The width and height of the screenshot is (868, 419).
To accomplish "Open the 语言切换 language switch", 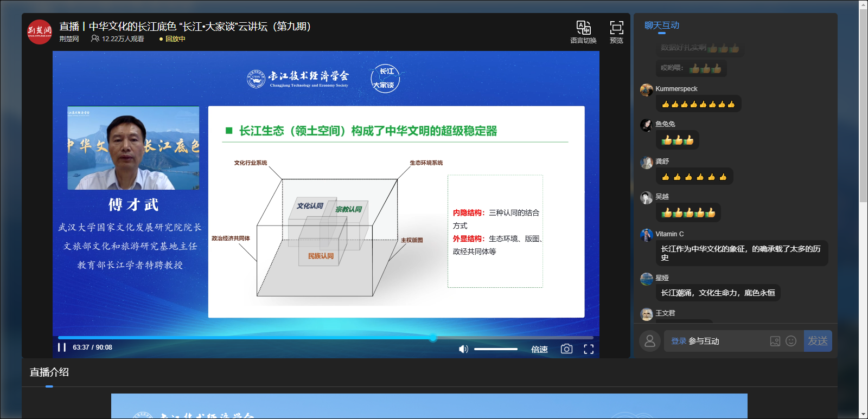I will [583, 32].
